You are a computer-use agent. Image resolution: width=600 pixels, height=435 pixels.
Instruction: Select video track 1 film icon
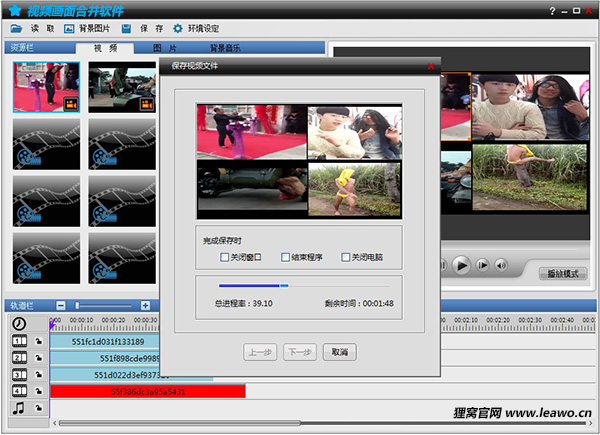click(20, 341)
